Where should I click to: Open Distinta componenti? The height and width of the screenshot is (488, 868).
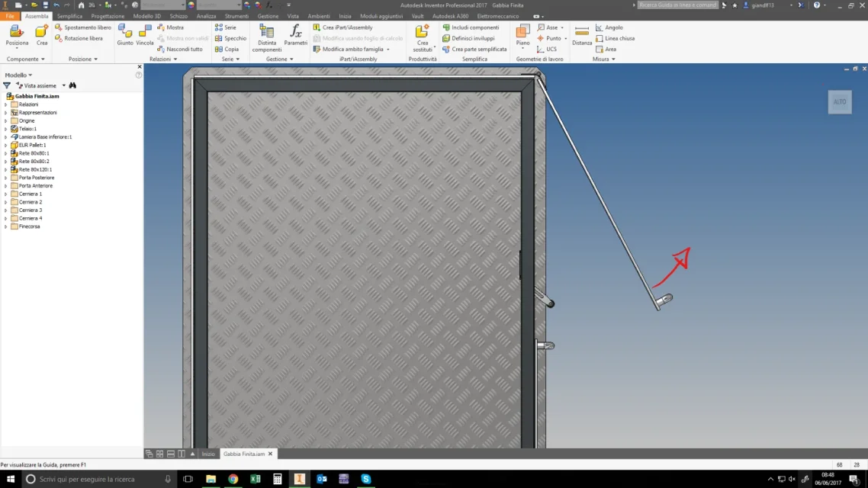267,39
